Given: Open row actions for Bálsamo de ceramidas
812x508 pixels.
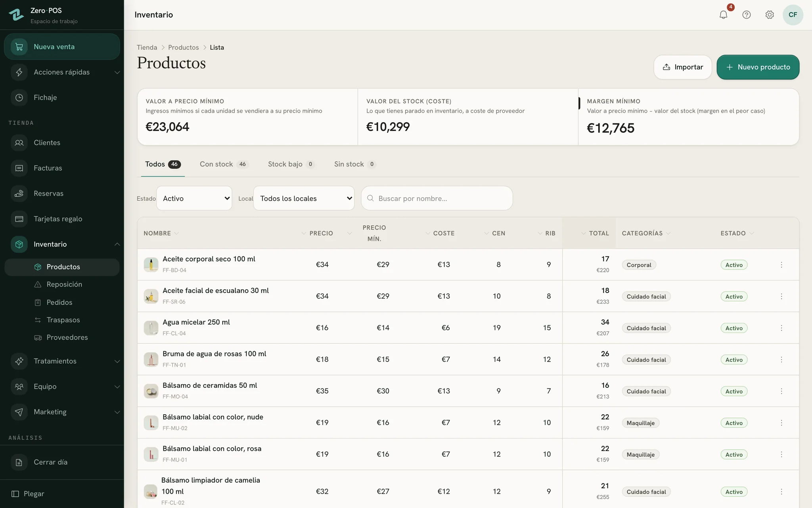Looking at the screenshot, I should click(781, 391).
